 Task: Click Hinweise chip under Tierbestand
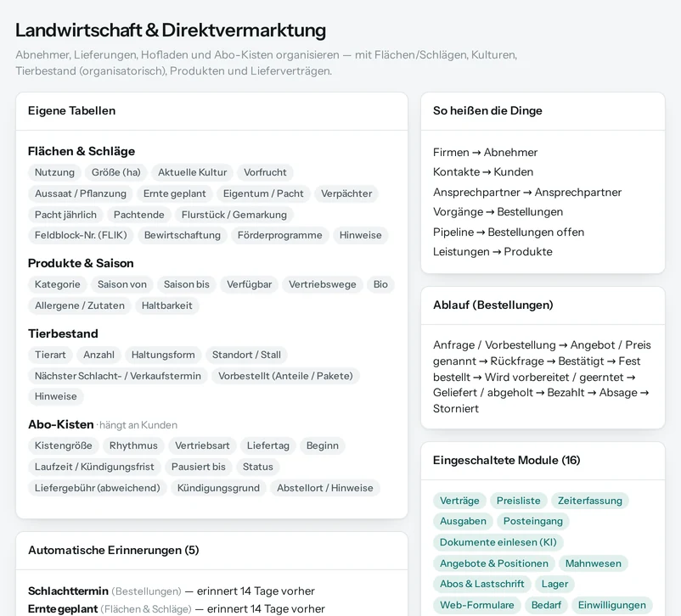[x=55, y=396]
